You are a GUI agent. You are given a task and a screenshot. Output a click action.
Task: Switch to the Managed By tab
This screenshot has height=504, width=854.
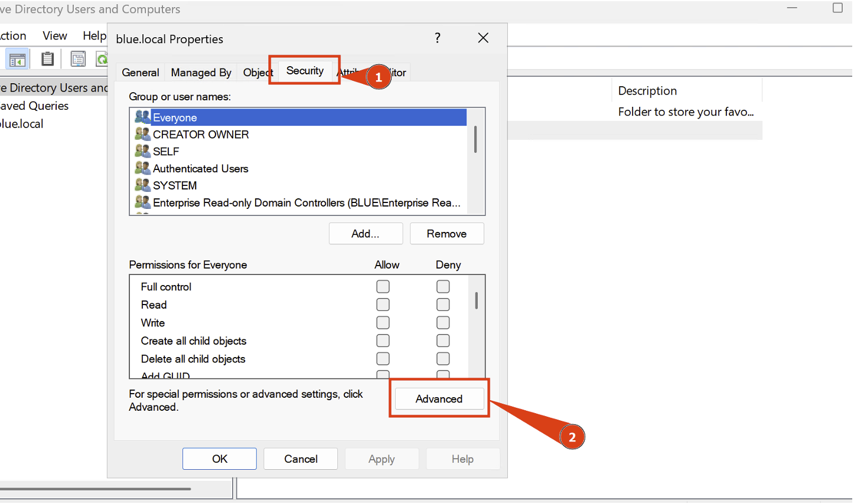click(x=201, y=73)
